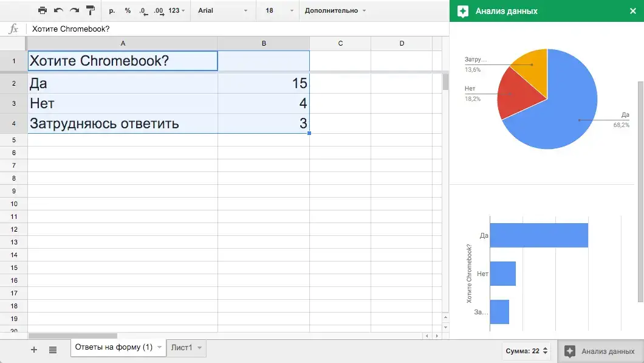Viewport: 644px width, 363px height.
Task: Select the Paint format tool
Action: (90, 10)
